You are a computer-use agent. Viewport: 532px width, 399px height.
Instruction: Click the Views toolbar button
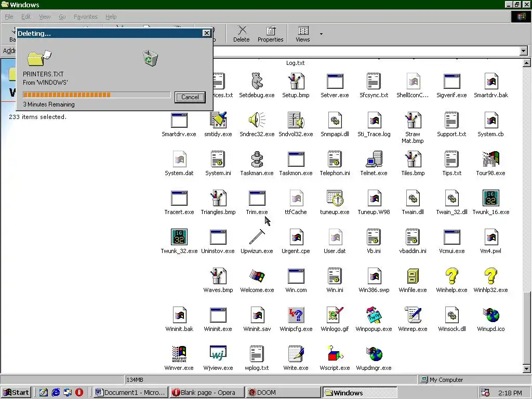303,34
